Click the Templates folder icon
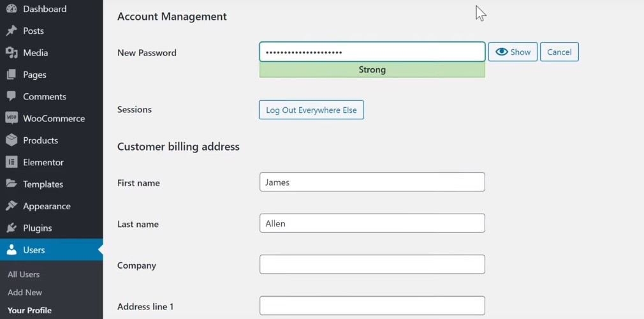The width and height of the screenshot is (644, 319). [11, 184]
